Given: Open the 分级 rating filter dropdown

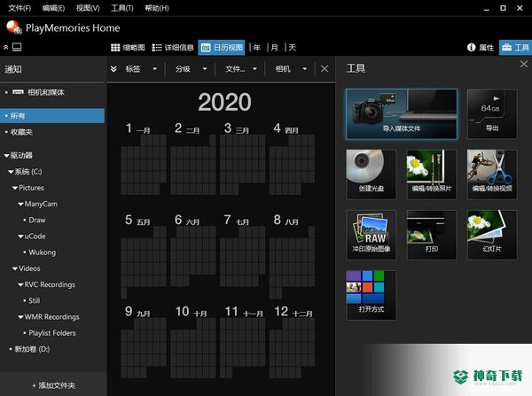Looking at the screenshot, I should (191, 69).
